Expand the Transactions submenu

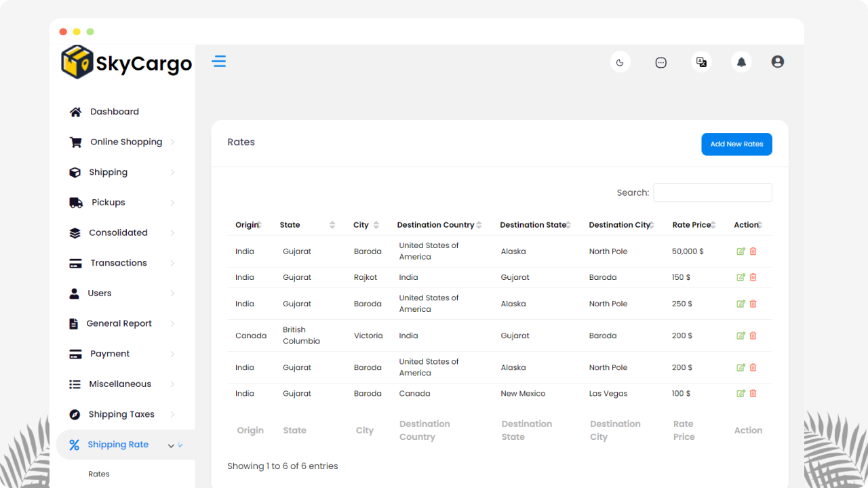119,263
